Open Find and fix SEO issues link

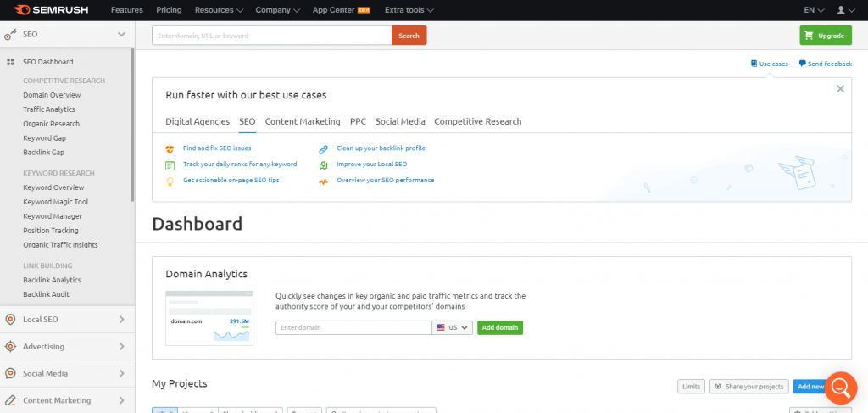click(217, 148)
